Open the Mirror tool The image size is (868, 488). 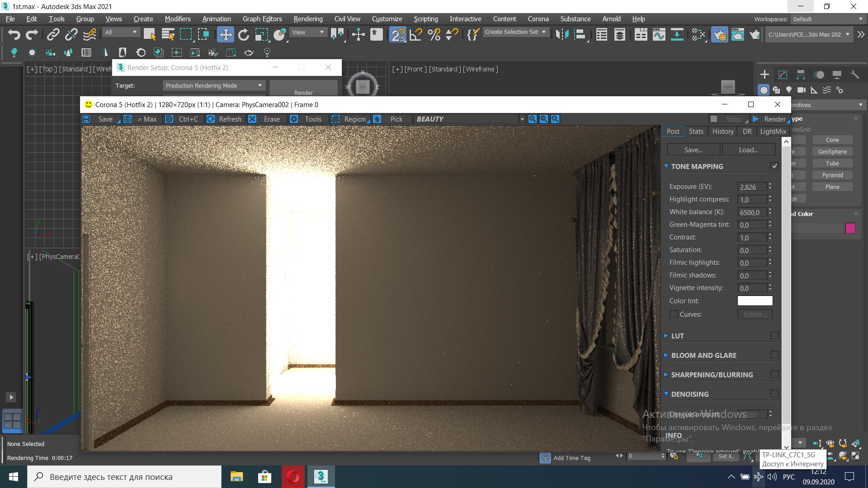562,34
